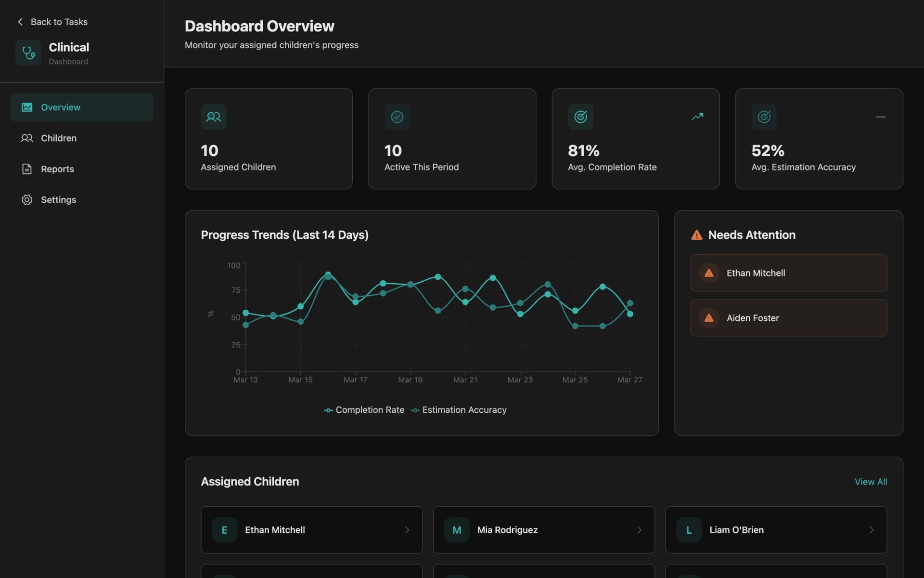
Task: Click View All assigned children link
Action: click(x=871, y=482)
